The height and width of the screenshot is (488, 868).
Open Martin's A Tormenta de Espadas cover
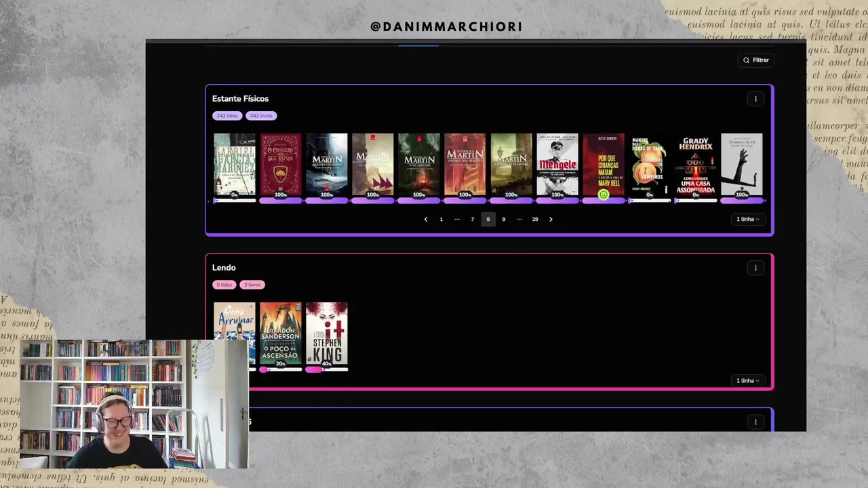click(511, 165)
